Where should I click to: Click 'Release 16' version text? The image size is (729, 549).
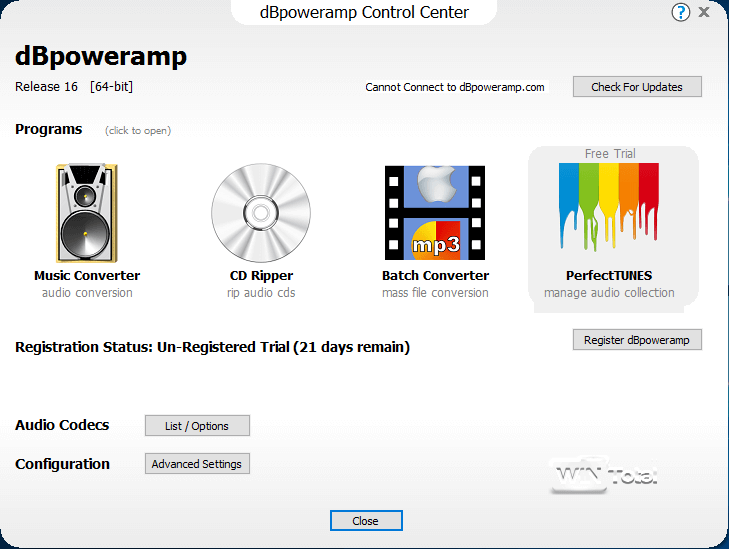[46, 87]
